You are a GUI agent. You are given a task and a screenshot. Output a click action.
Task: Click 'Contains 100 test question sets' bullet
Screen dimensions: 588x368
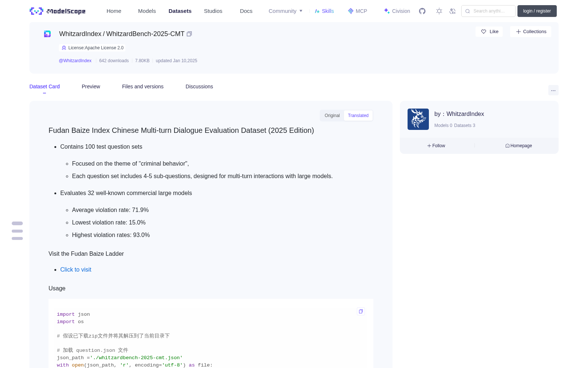click(101, 146)
